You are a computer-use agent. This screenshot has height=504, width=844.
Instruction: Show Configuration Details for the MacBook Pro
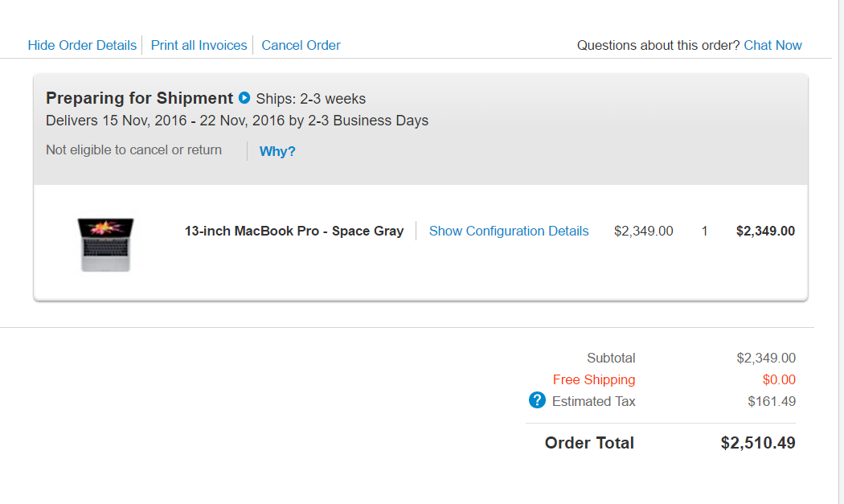509,231
